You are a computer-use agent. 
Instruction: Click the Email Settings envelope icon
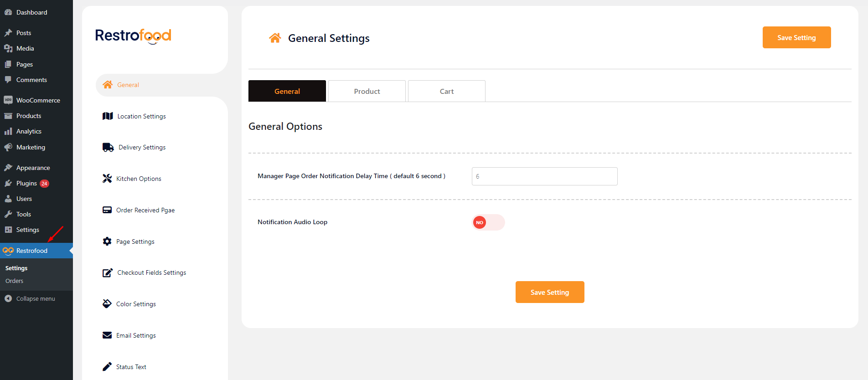coord(107,335)
